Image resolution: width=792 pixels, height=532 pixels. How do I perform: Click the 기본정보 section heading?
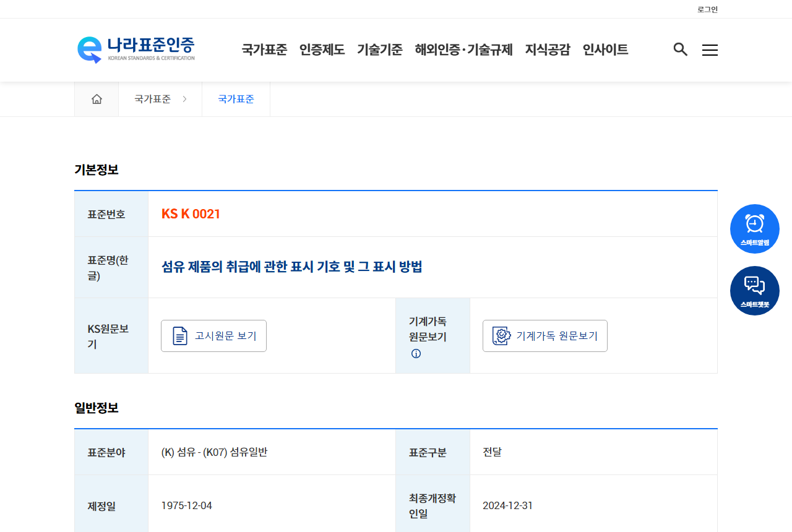pos(97,169)
